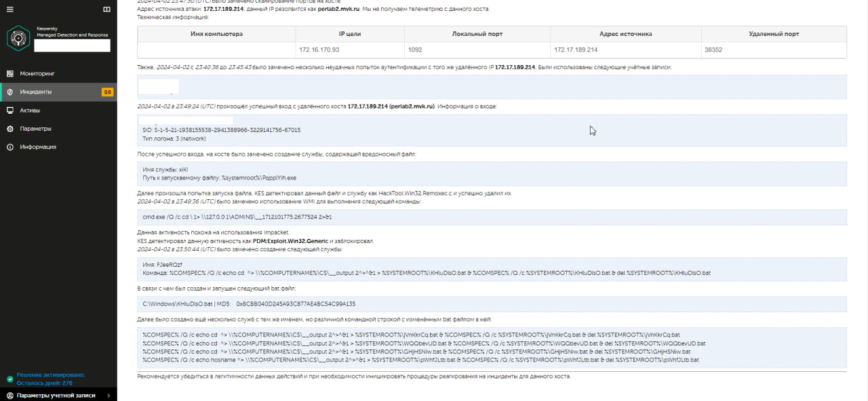
Task: Click the cmd.exe /Q /c cd command block
Action: 492,217
